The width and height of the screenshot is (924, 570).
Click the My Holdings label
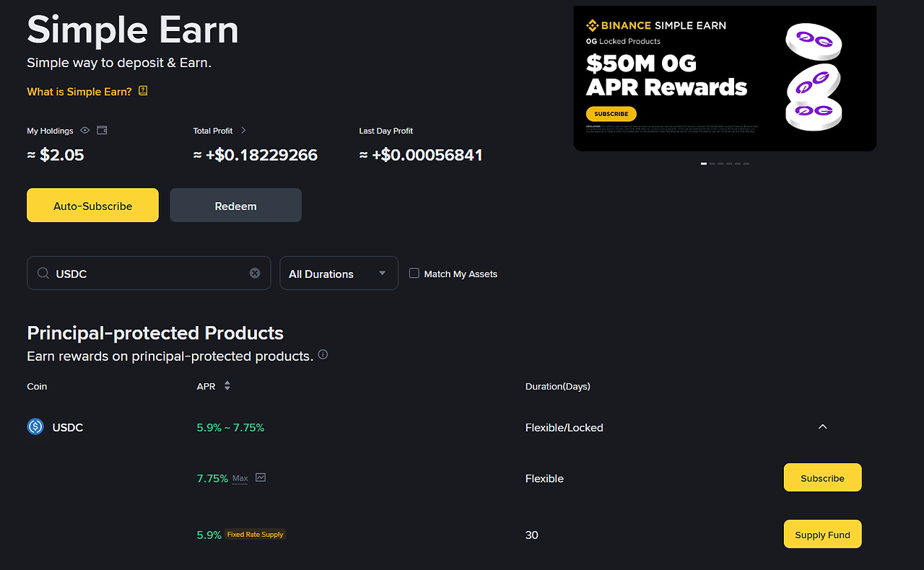tap(51, 131)
